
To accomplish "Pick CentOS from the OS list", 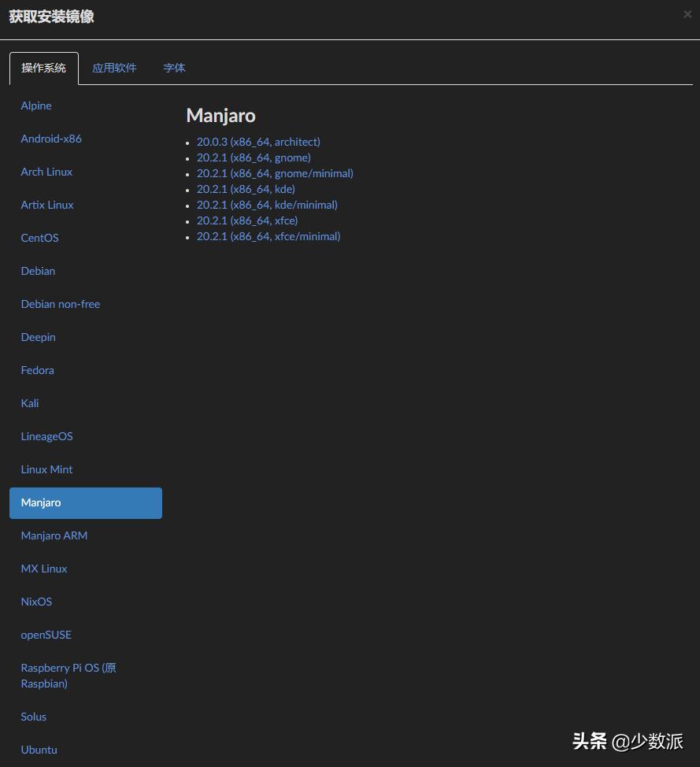I will pyautogui.click(x=39, y=238).
